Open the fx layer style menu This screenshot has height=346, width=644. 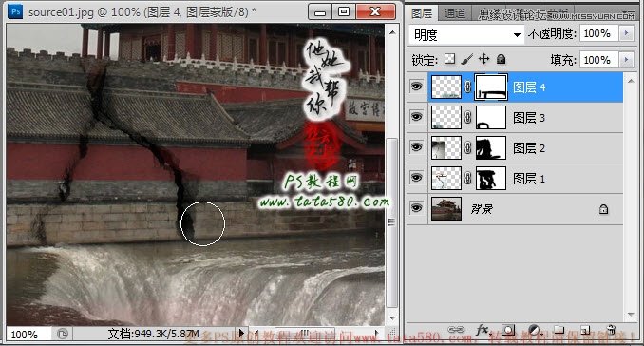(x=483, y=330)
